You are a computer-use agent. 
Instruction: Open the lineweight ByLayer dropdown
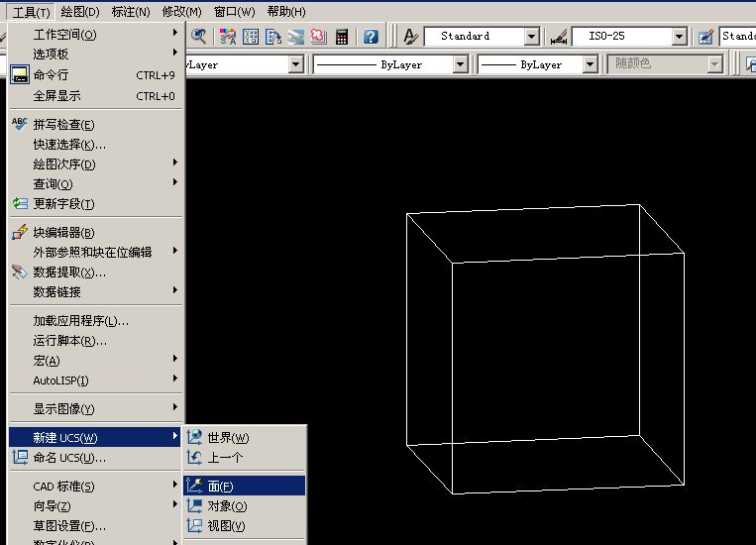pos(591,64)
